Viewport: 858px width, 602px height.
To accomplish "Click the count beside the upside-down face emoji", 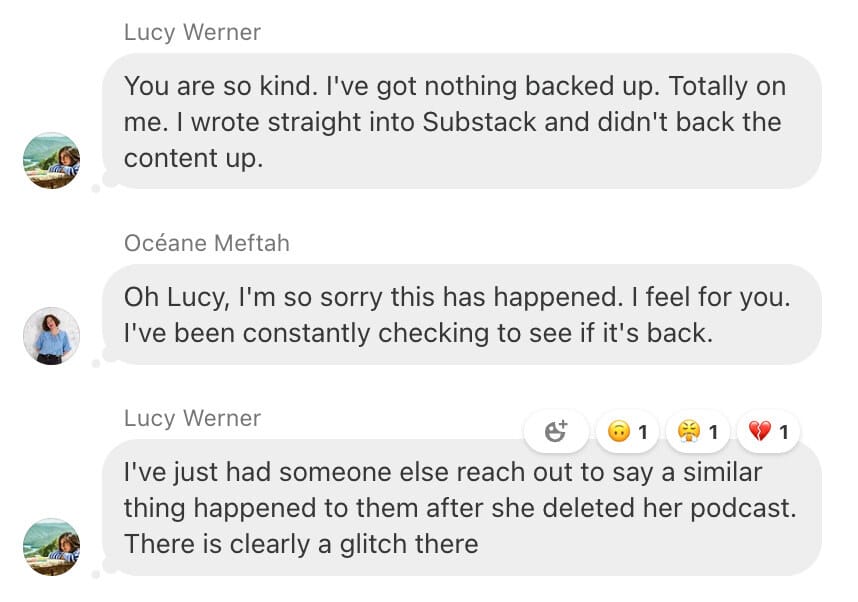I will [642, 432].
